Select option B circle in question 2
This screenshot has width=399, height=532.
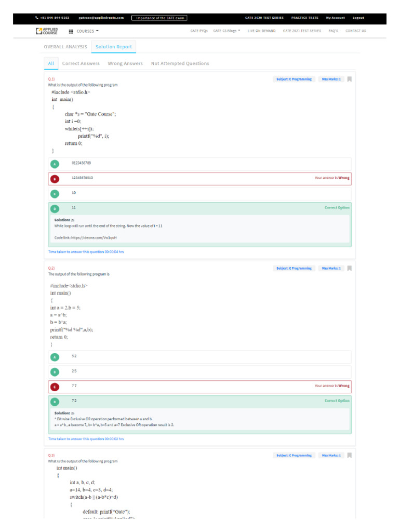click(55, 372)
